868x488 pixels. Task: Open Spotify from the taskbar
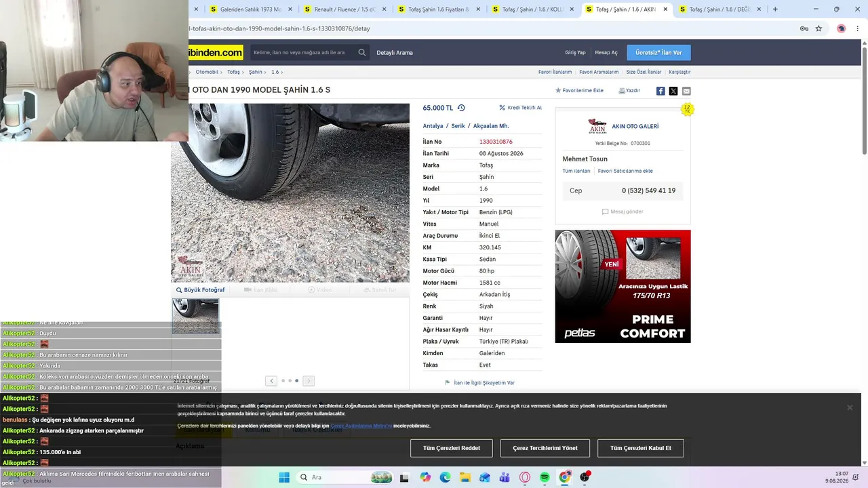point(545,477)
